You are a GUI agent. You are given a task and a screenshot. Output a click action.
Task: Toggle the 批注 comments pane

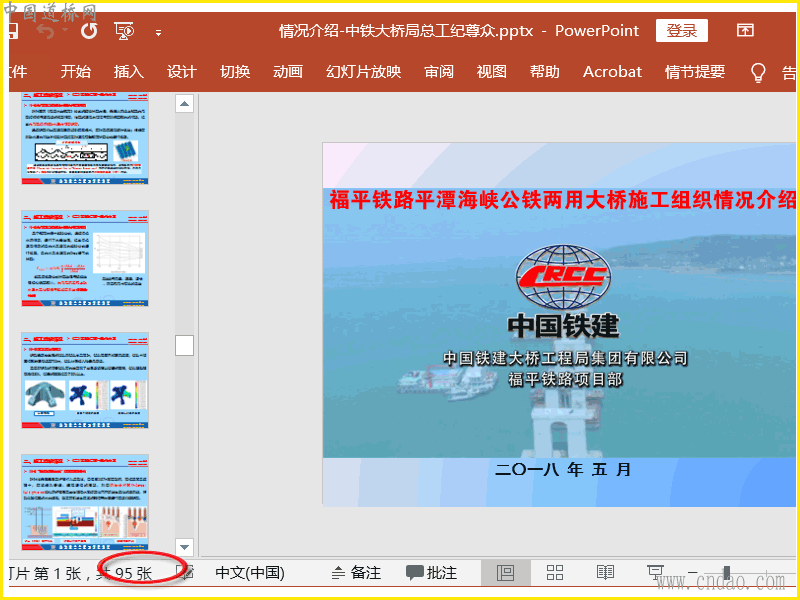pos(432,572)
